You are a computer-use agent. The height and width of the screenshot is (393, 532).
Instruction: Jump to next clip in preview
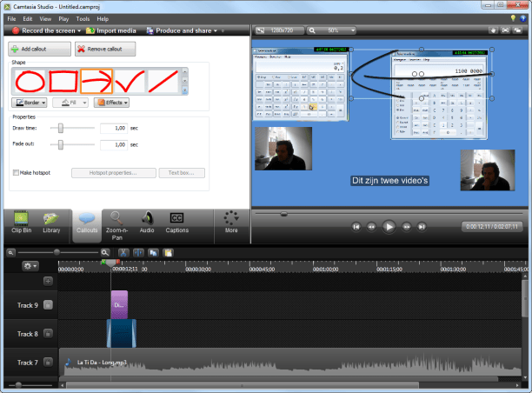pyautogui.click(x=422, y=227)
